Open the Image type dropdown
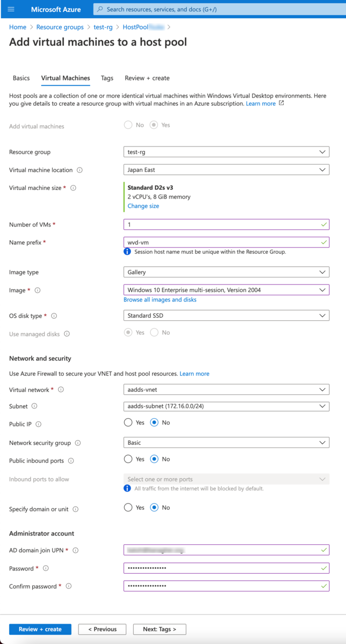 [226, 272]
